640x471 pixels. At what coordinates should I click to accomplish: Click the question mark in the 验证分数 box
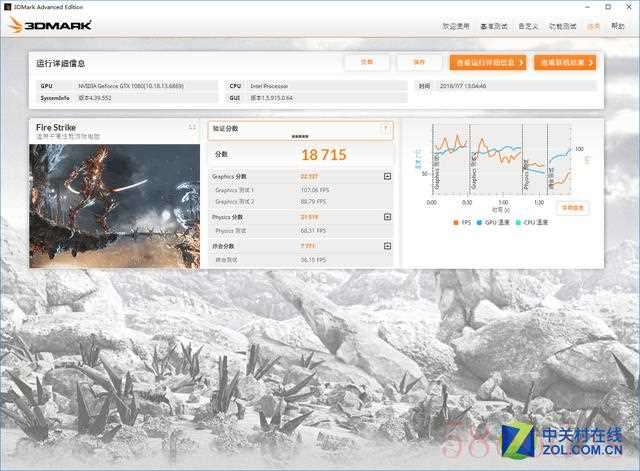pos(385,129)
